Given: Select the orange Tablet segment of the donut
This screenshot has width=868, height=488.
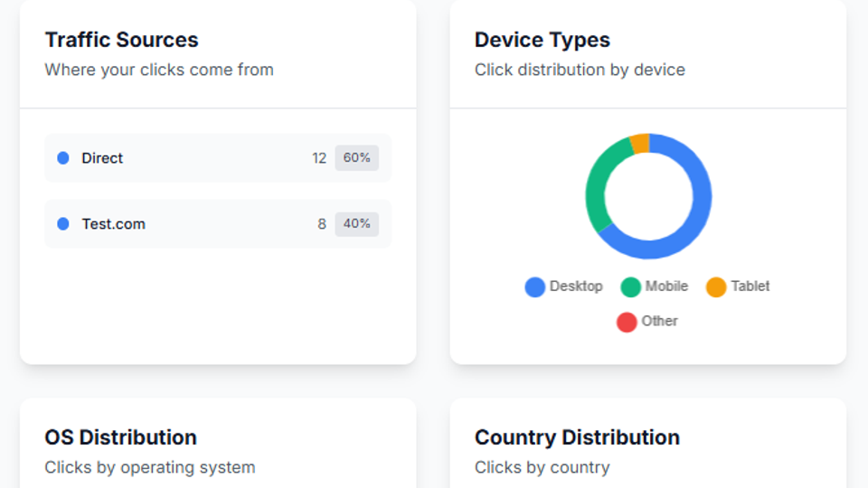Looking at the screenshot, I should coord(639,144).
